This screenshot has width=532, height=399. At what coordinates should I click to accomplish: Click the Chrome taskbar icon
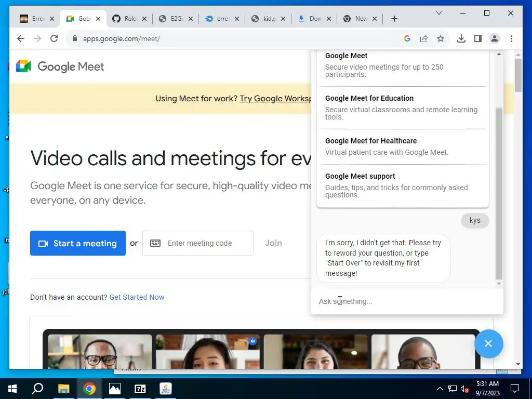pos(89,389)
